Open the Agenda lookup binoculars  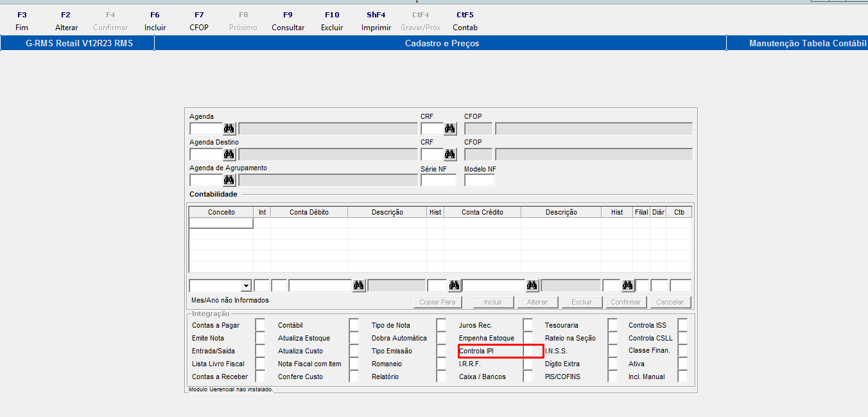[x=229, y=129]
